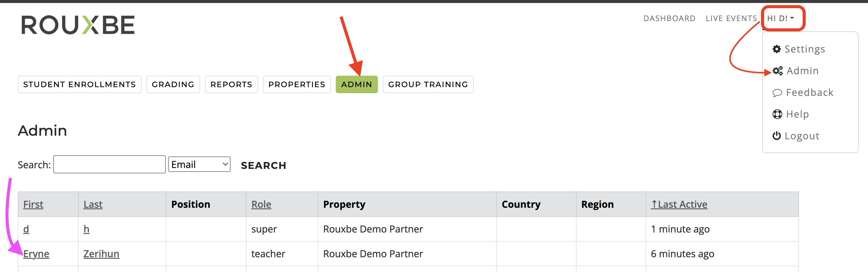The width and height of the screenshot is (868, 272).
Task: Open the Email search type dropdown
Action: (199, 164)
